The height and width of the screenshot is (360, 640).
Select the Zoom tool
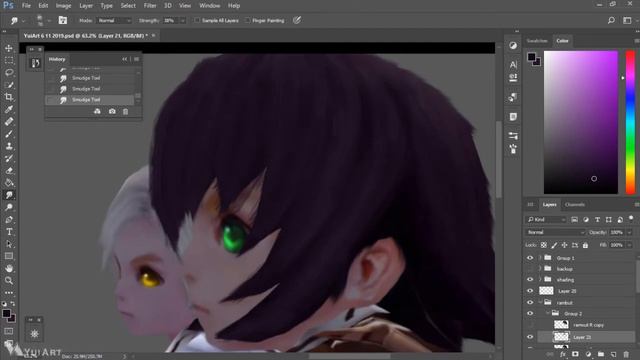point(9,281)
